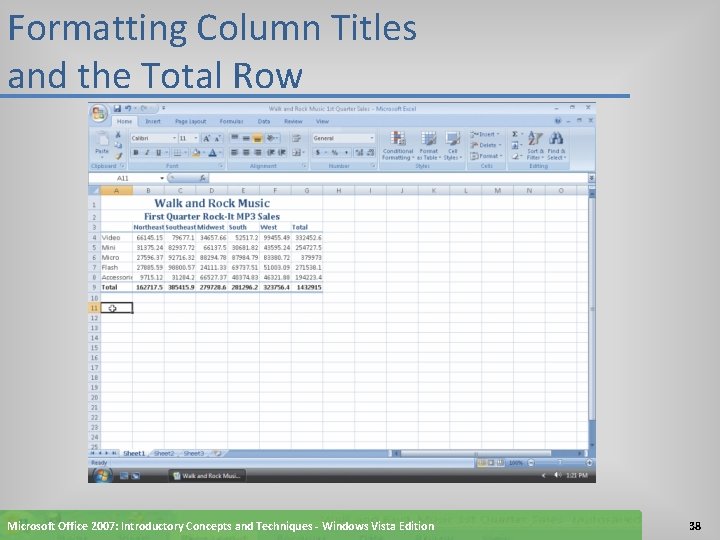Viewport: 720px width, 540px height.
Task: Top align the cell contents
Action: pos(234,138)
